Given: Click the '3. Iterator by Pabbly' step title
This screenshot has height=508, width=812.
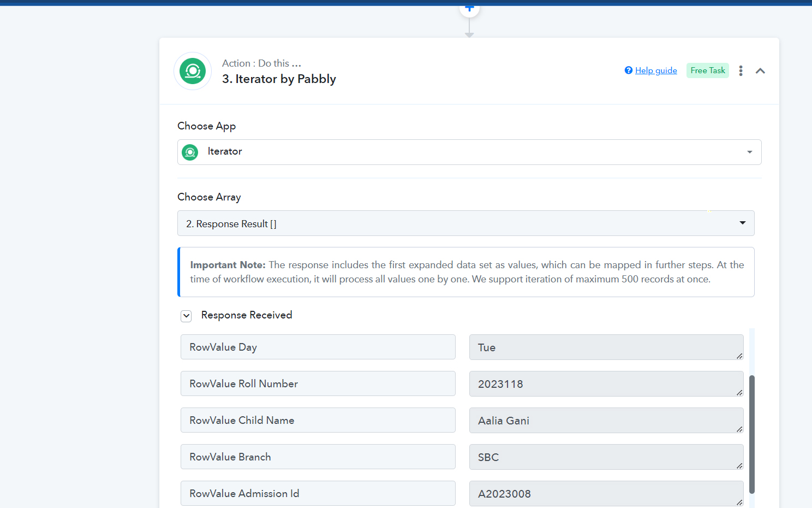Looking at the screenshot, I should pyautogui.click(x=279, y=79).
